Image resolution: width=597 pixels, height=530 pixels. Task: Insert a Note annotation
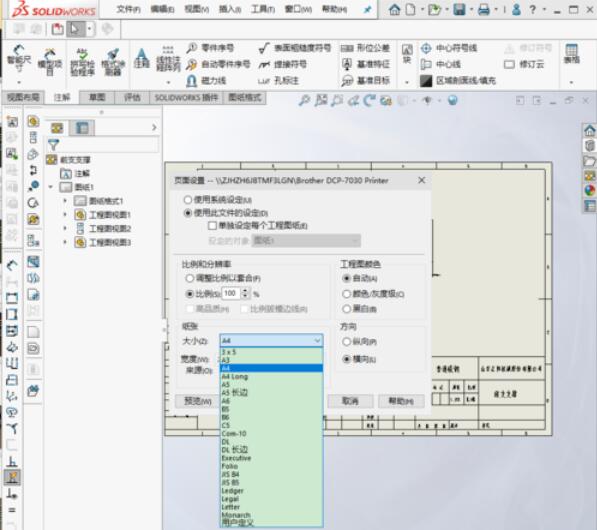click(141, 58)
